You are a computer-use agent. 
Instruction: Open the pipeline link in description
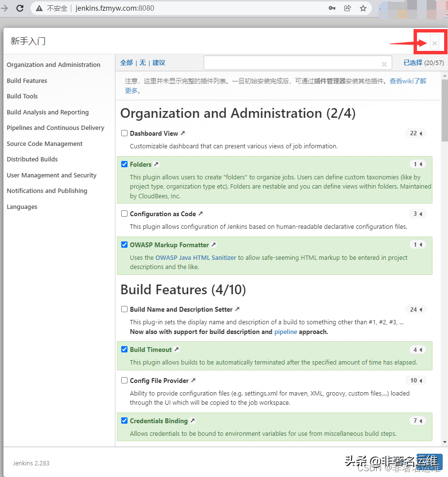(286, 332)
